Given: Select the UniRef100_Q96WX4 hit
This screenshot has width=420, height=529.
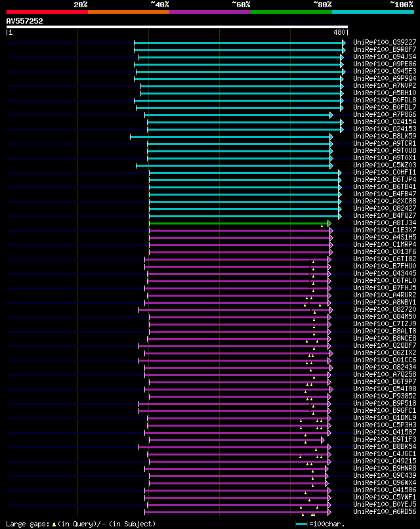Looking at the screenshot, I should 385,483.
